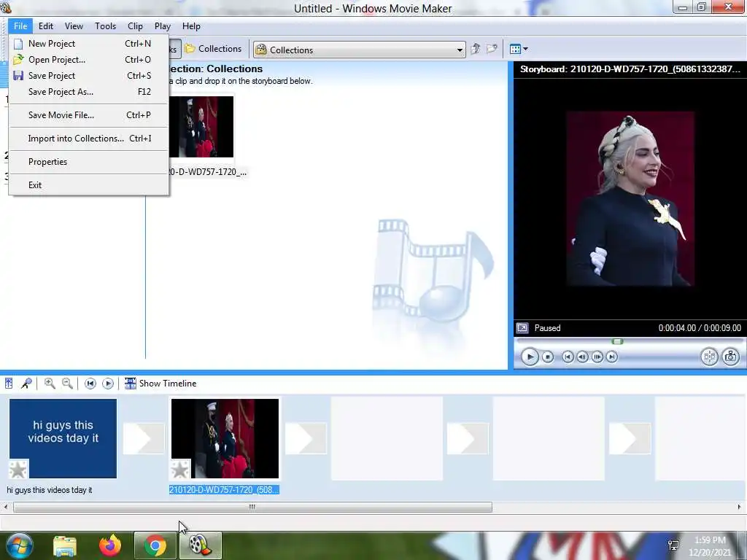Click the Collections toolbar button
This screenshot has width=747, height=560.
pos(214,49)
